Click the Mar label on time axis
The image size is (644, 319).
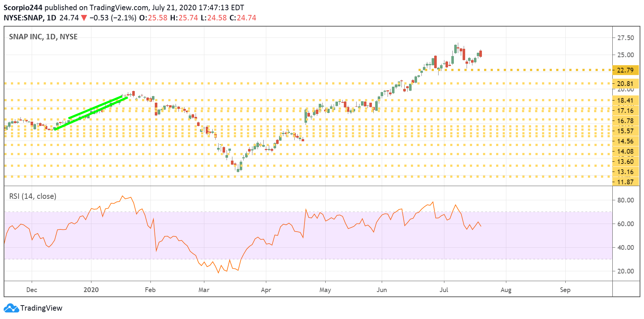pos(204,290)
